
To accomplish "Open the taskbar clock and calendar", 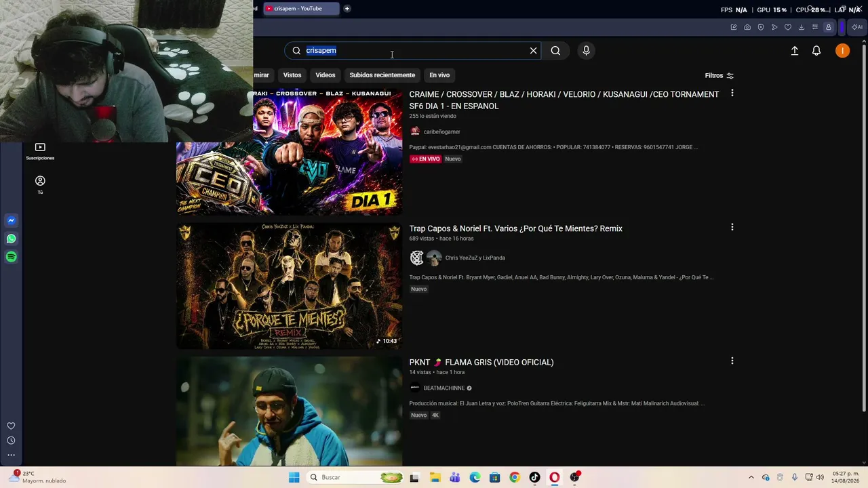I will [x=844, y=477].
